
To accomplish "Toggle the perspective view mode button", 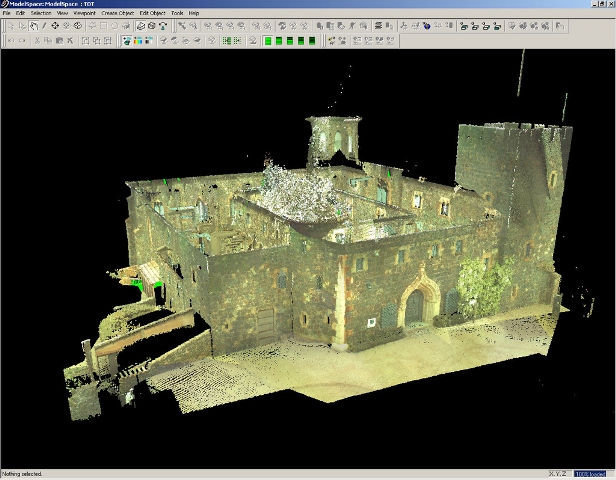I will pyautogui.click(x=141, y=26).
